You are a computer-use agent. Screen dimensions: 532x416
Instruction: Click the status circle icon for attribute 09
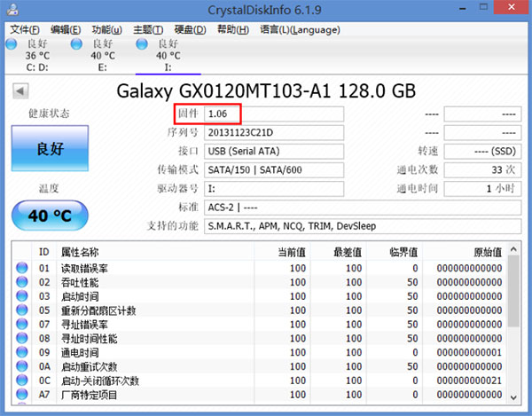tap(22, 352)
